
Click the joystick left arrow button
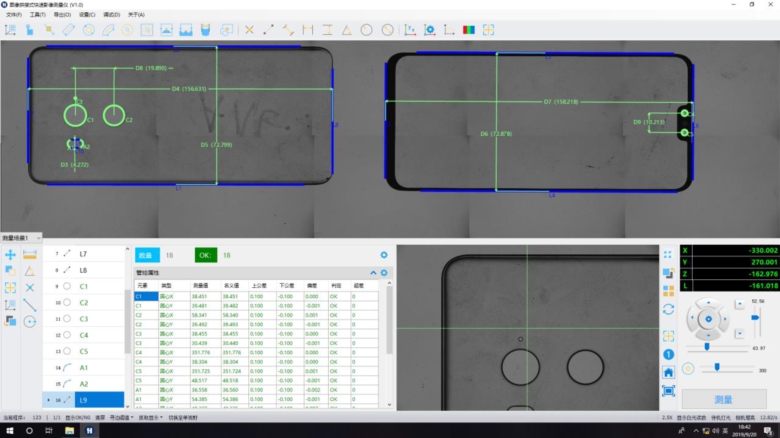click(691, 319)
